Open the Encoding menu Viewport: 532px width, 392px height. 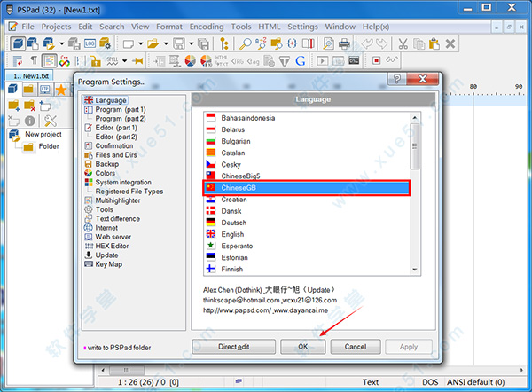(207, 27)
